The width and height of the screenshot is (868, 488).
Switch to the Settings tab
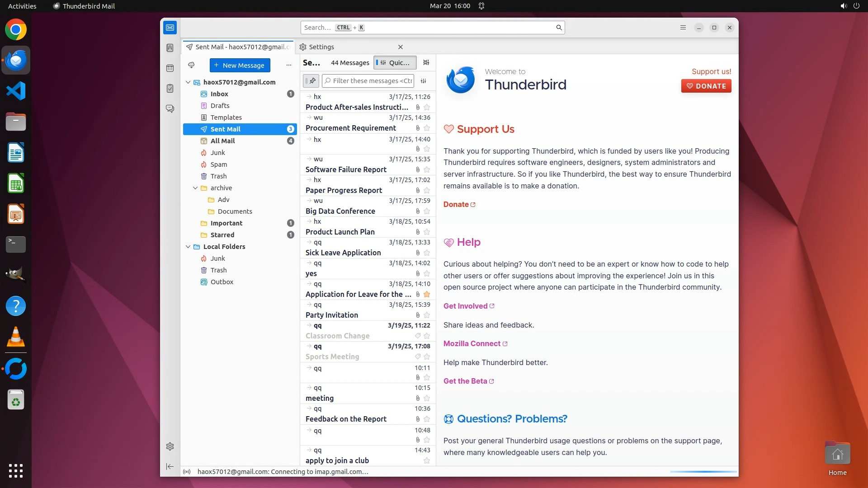321,47
